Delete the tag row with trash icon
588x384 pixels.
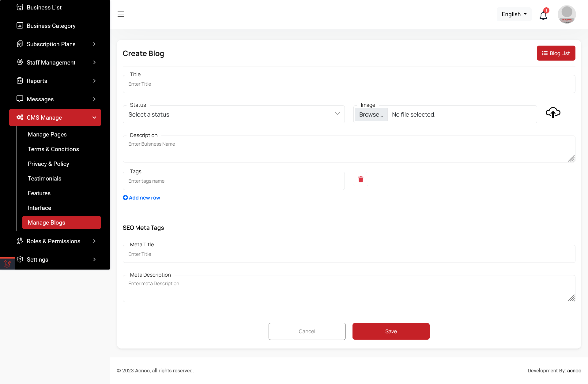[x=361, y=180]
